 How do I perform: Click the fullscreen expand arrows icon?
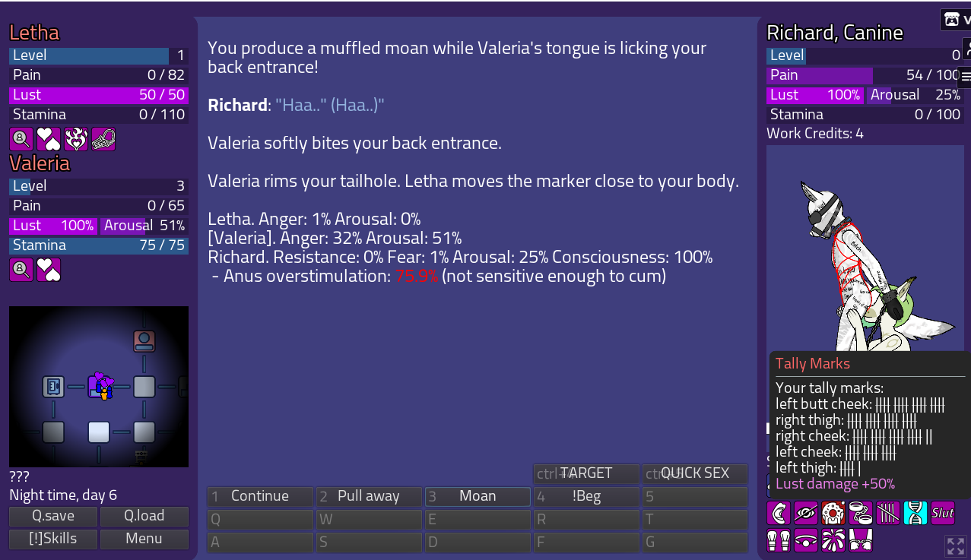(x=955, y=546)
